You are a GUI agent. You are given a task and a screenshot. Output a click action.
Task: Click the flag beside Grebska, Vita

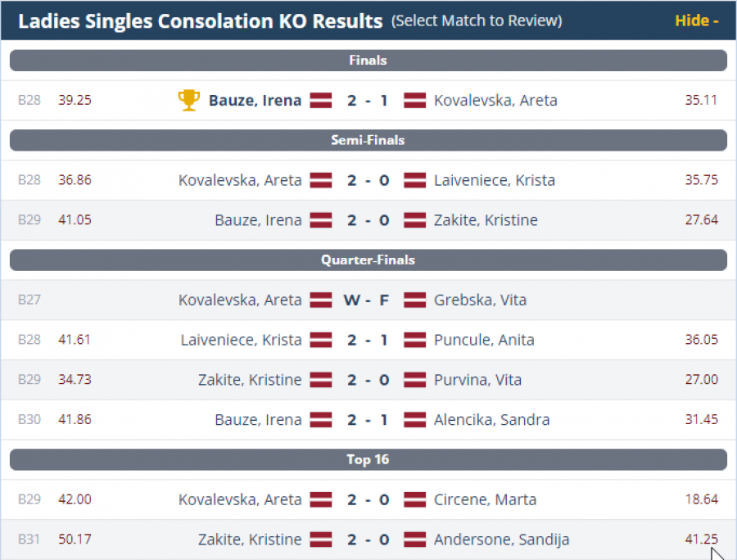[415, 300]
